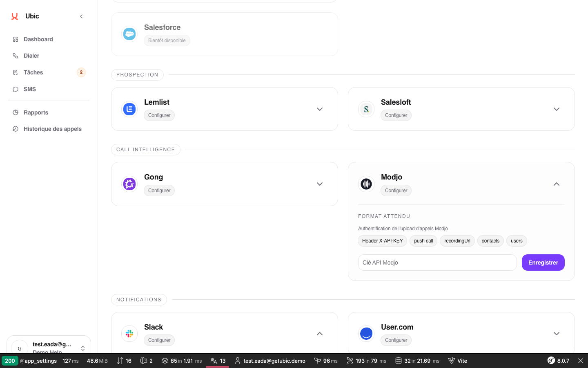The height and width of the screenshot is (368, 588).
Task: Open database queries panel in toolbar
Action: (417, 361)
